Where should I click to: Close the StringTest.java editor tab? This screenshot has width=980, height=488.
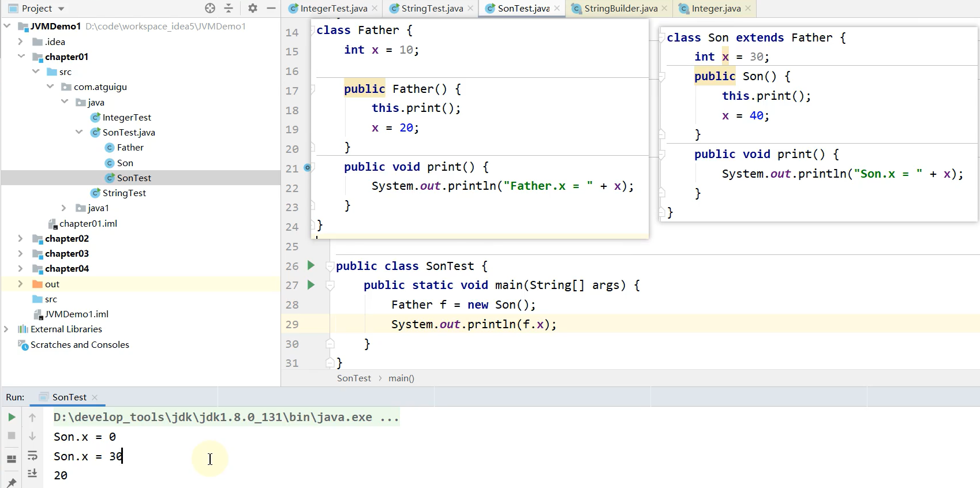(471, 8)
